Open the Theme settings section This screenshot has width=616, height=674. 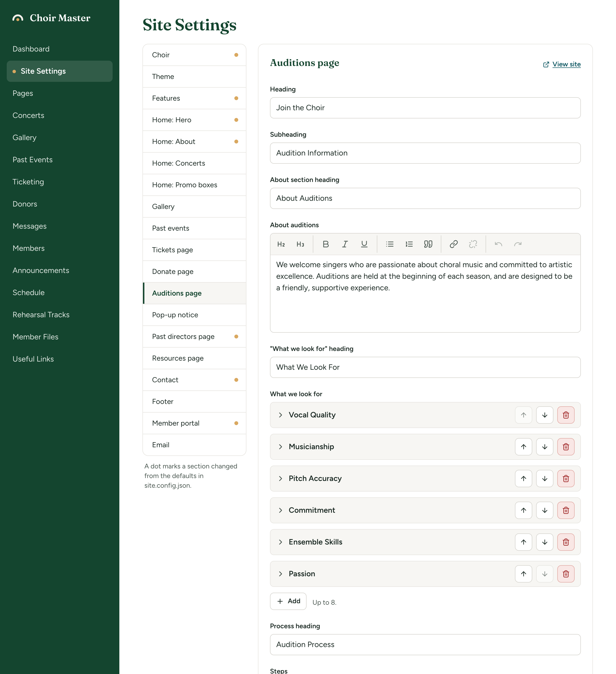[x=194, y=77]
